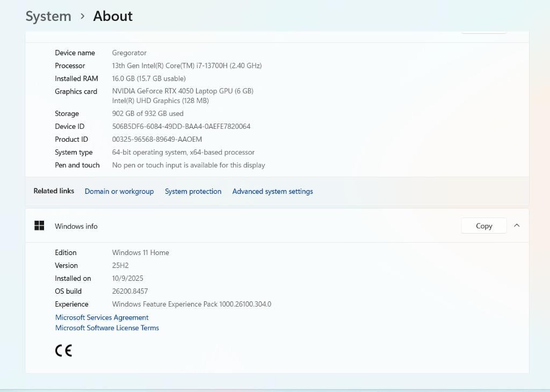
Task: Select installed on date 10/9/2025
Action: click(x=128, y=278)
